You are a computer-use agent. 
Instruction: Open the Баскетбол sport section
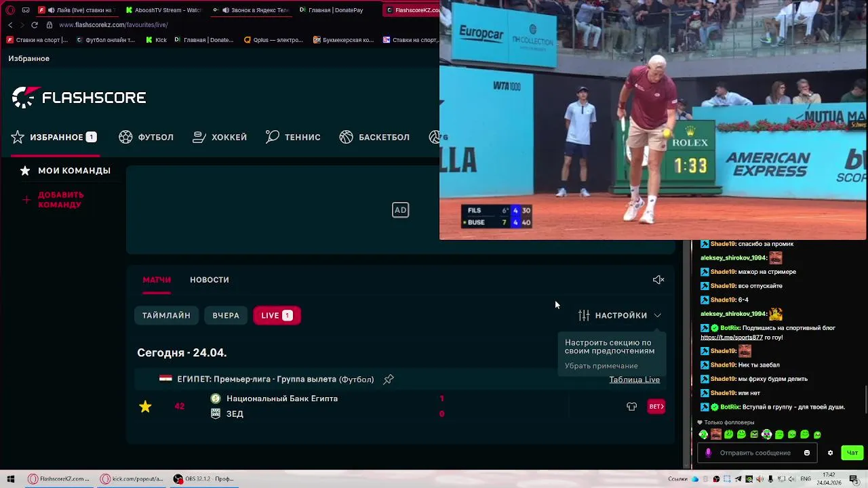pos(374,137)
